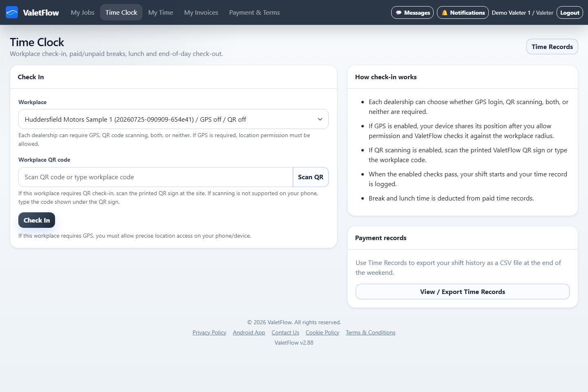Open the Terms & Conditions link
588x392 pixels.
click(x=370, y=332)
